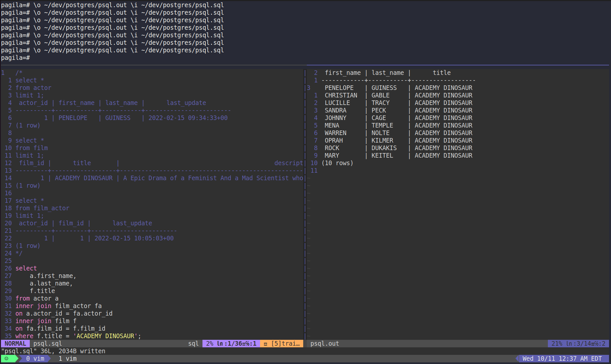Click the (10 rows) text in the right pane
This screenshot has width=611, height=364.
(x=338, y=163)
